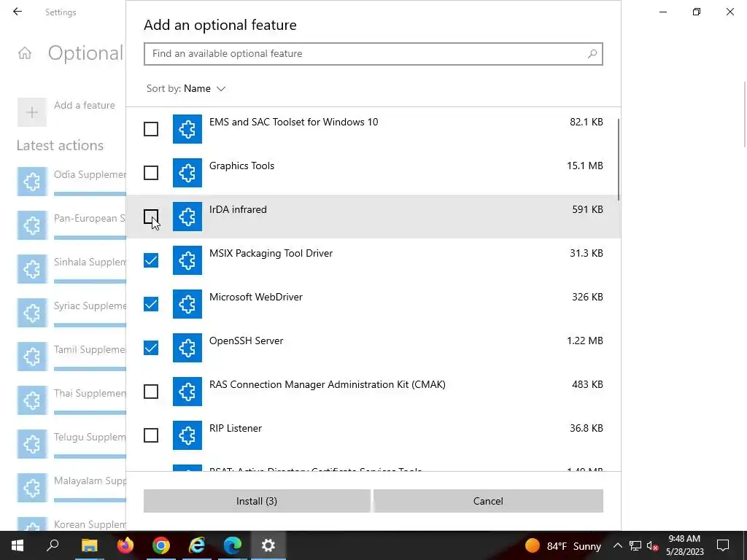The width and height of the screenshot is (747, 560).
Task: Click the Odia Supplemental icon in Latest actions
Action: pos(32,182)
